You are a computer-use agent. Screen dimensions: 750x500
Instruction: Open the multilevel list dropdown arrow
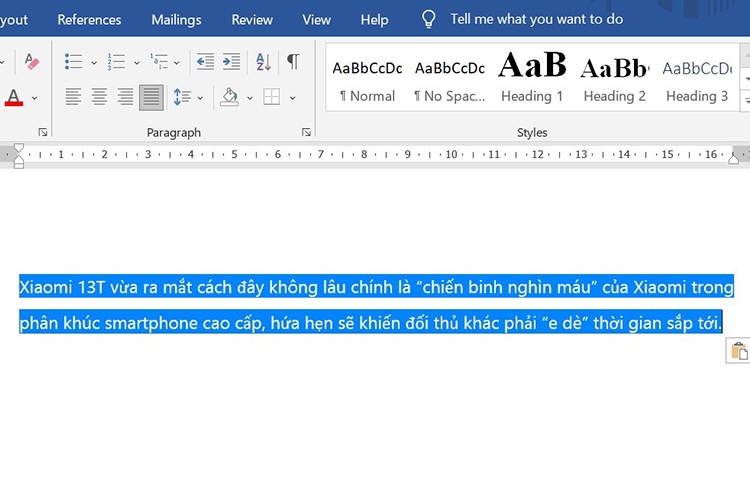coord(176,63)
